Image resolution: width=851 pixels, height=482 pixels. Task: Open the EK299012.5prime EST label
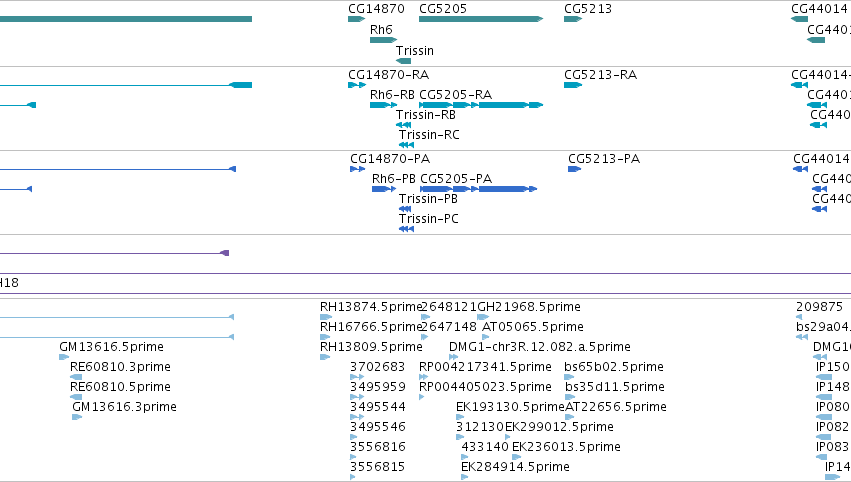(559, 428)
